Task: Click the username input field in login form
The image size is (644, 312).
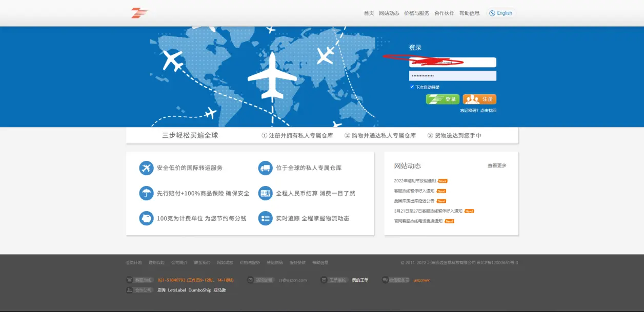Action: (453, 63)
